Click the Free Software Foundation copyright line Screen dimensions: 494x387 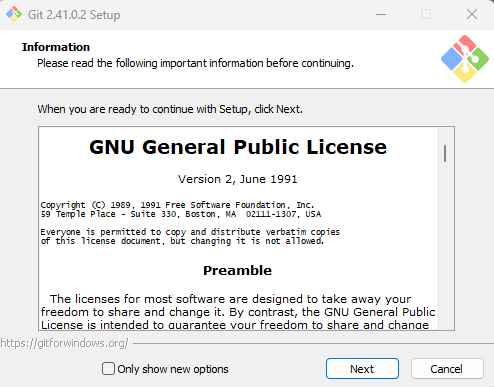[x=177, y=205]
